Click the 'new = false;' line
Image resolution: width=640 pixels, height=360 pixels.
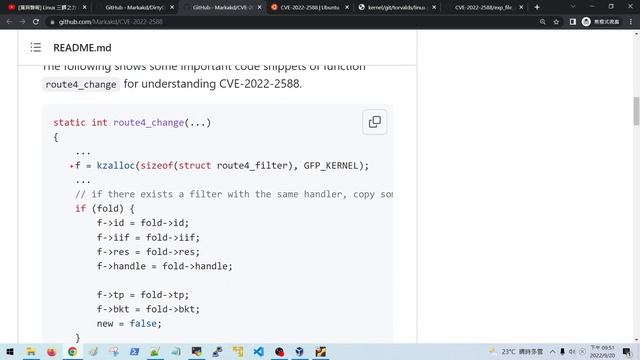pos(129,323)
